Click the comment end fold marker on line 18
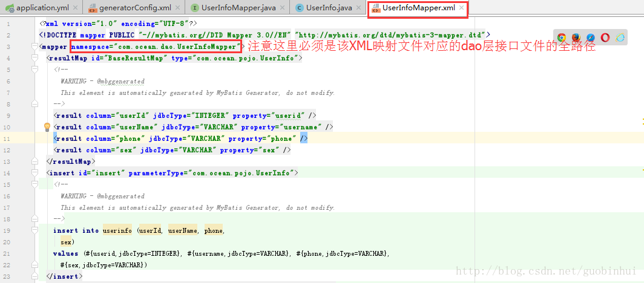This screenshot has width=644, height=283. 36,219
